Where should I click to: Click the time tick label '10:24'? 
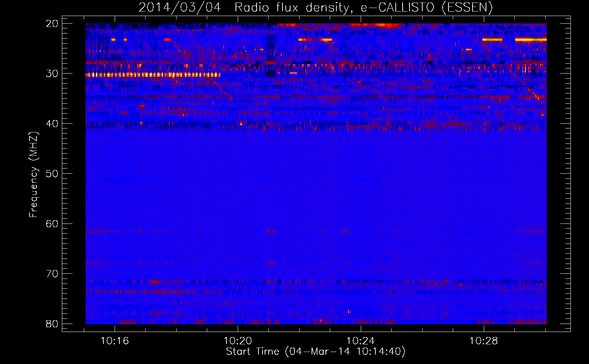pyautogui.click(x=361, y=341)
